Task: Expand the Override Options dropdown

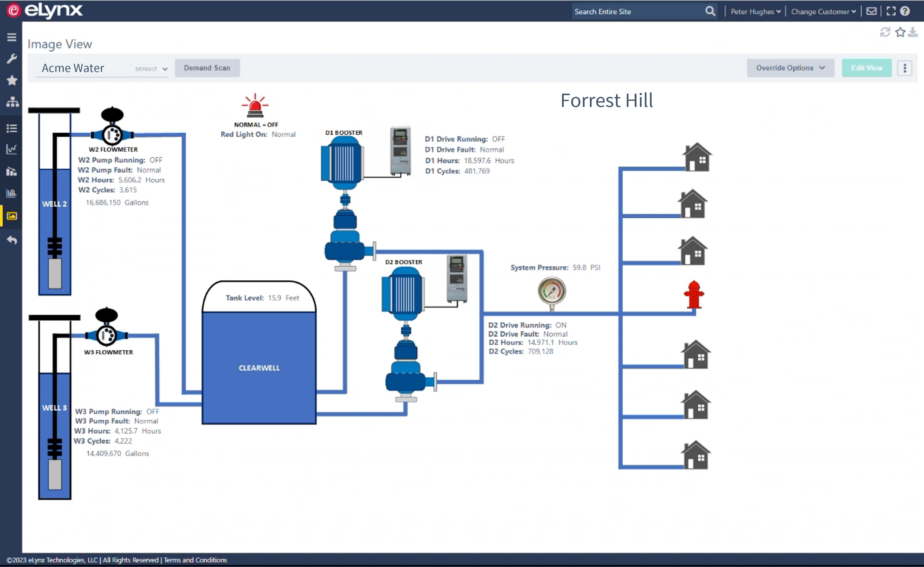Action: coord(790,68)
